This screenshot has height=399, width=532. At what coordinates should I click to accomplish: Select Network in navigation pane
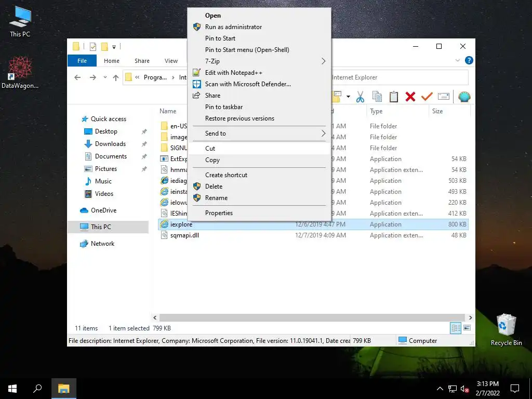pyautogui.click(x=102, y=244)
